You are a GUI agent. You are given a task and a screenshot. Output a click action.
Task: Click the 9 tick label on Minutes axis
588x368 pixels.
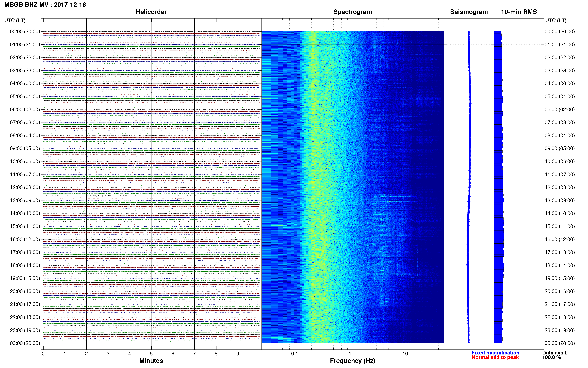point(238,354)
